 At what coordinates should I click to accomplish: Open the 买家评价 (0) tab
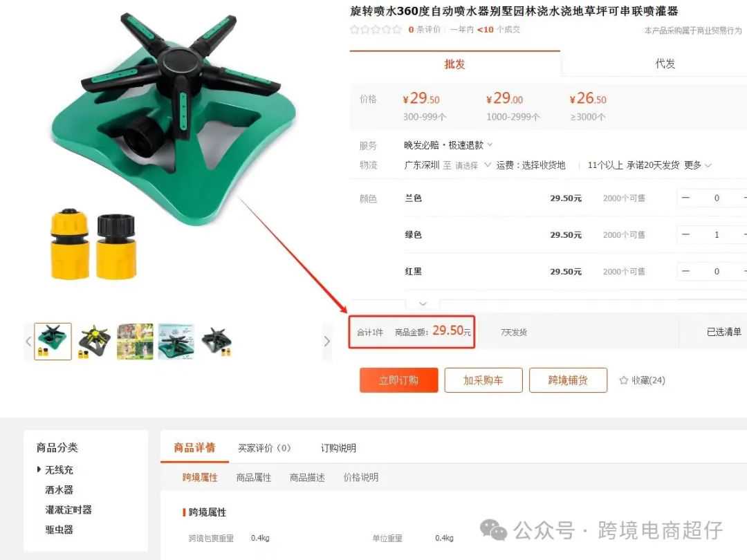pos(264,448)
